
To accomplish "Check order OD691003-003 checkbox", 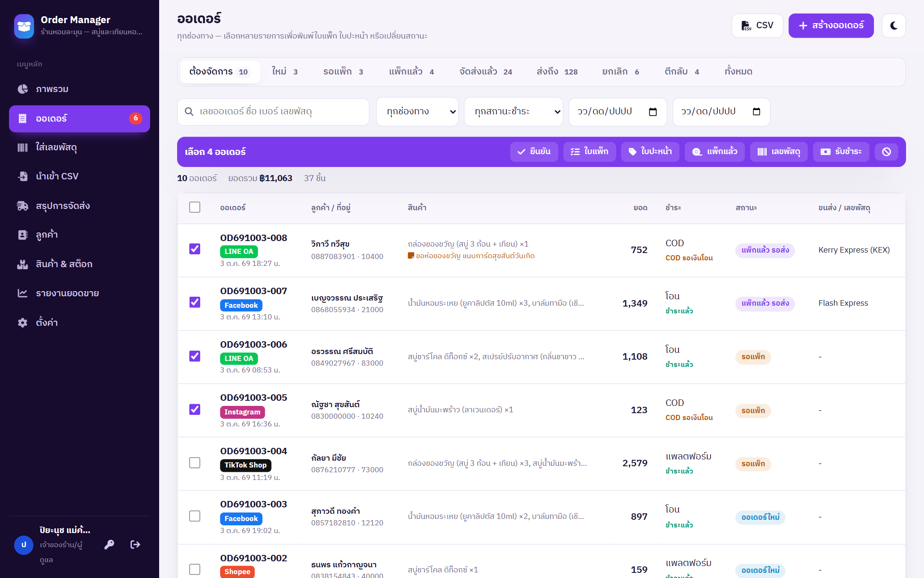I will [x=195, y=516].
